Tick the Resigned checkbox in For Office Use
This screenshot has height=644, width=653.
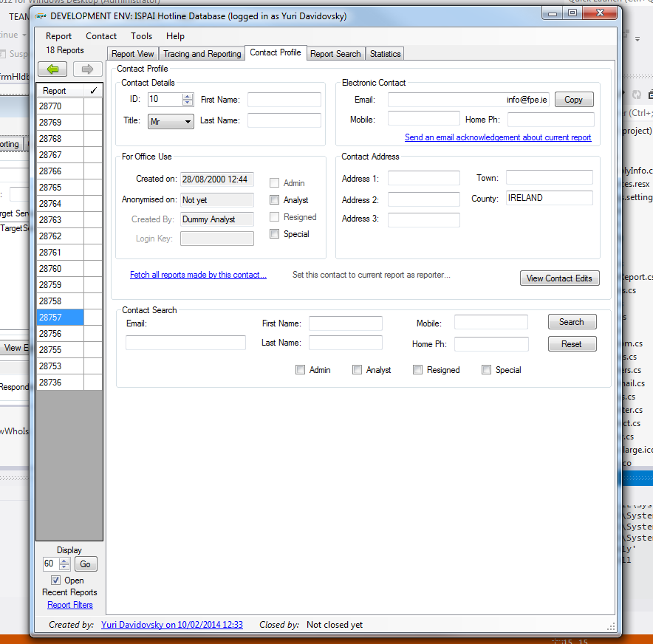tap(275, 217)
